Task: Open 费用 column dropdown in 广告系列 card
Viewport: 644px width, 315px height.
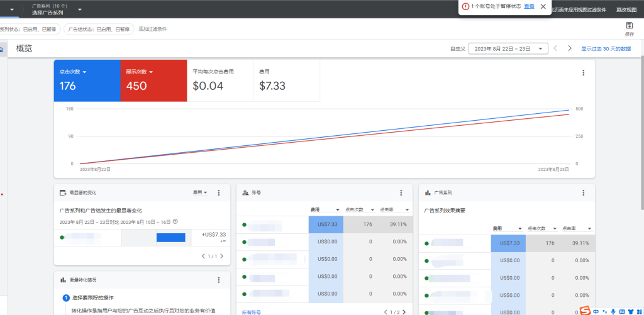Action: tap(507, 228)
